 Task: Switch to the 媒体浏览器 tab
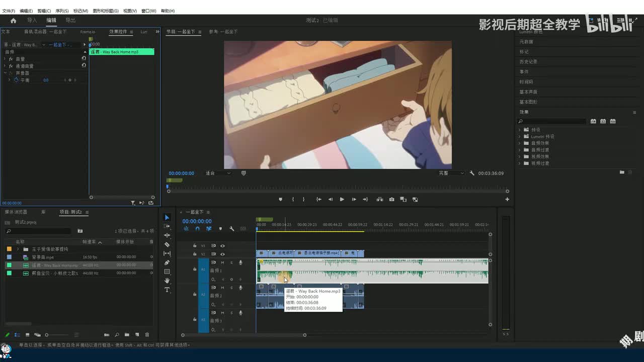[16, 212]
